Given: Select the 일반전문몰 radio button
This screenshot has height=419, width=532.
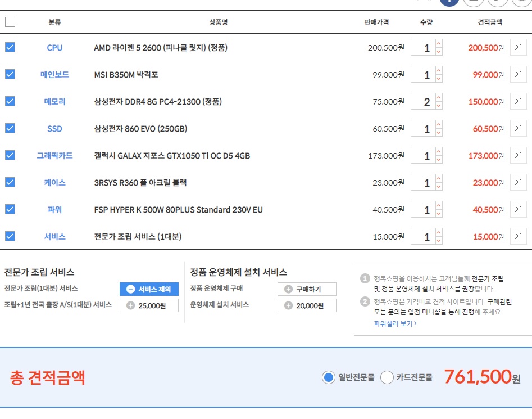Looking at the screenshot, I should [x=329, y=377].
